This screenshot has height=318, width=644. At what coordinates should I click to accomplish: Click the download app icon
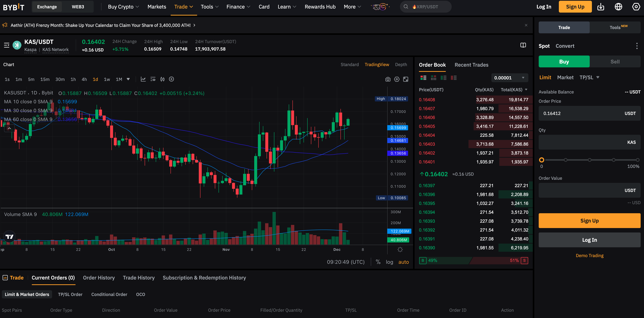[x=601, y=7]
